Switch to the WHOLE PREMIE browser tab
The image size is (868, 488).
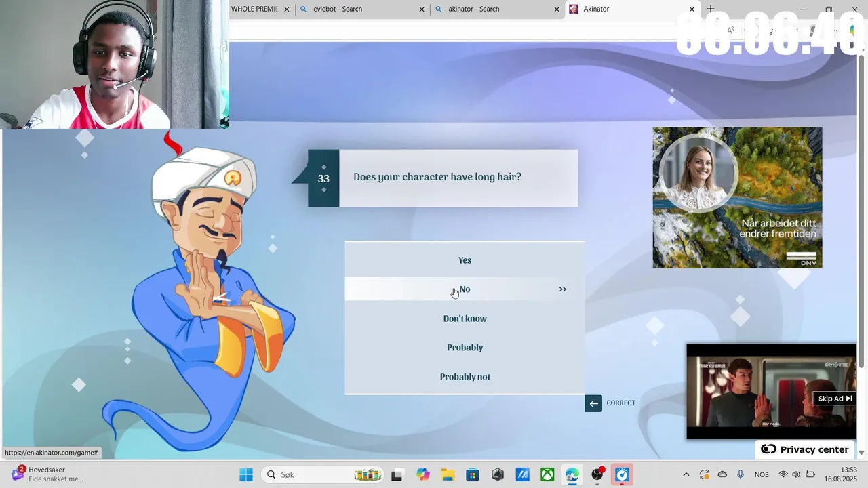[254, 9]
